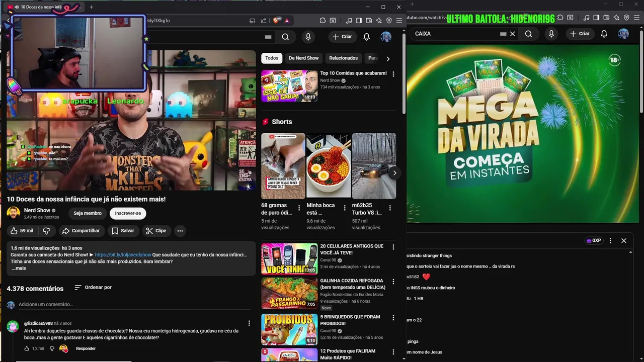Dislike the @lizdicas5988 comment

coord(52,348)
